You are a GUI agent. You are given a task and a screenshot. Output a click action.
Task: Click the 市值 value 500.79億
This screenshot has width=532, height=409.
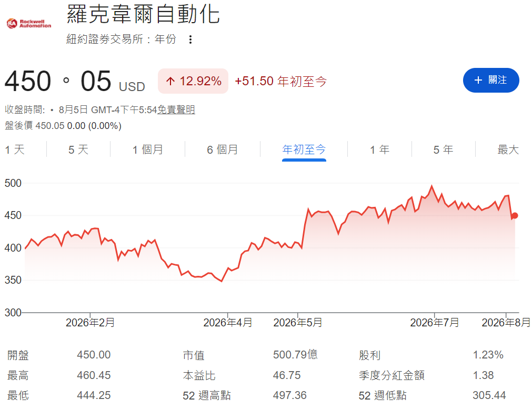(295, 355)
